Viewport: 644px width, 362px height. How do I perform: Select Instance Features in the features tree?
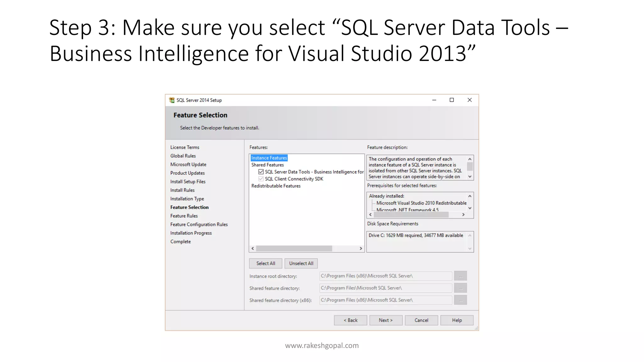point(269,158)
